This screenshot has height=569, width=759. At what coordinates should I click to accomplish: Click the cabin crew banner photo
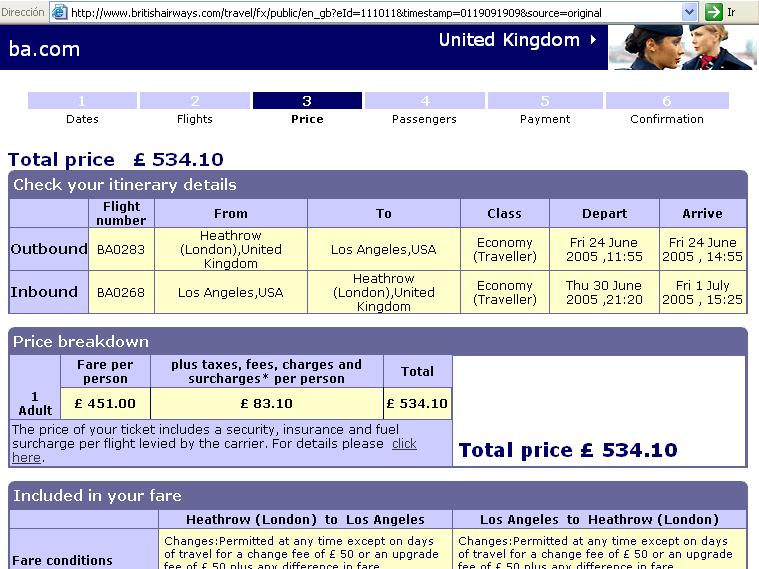coord(682,47)
